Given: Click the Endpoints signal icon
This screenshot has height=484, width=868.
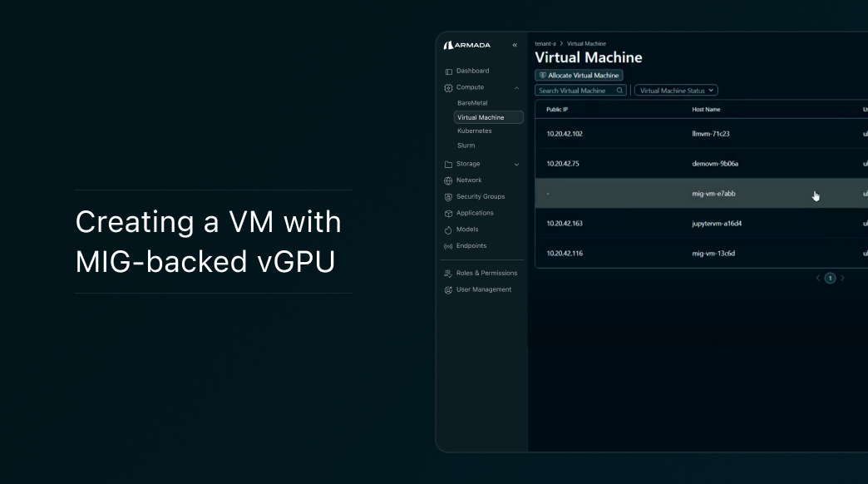Looking at the screenshot, I should [448, 246].
